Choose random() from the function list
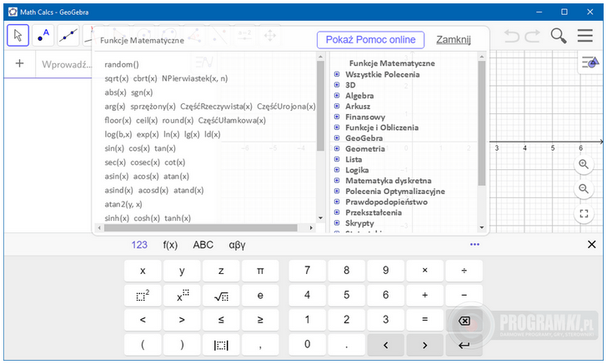607x364 pixels. 122,64
